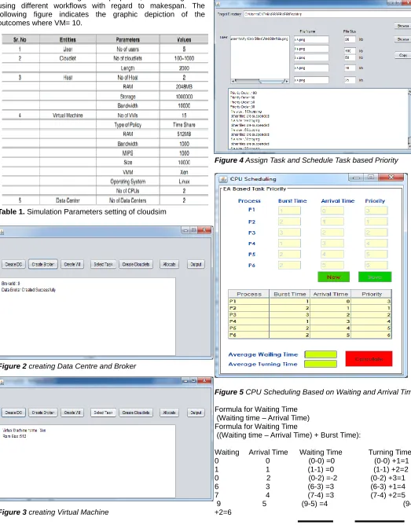This screenshot has width=411, height=532.
Task: Click the Target Directory path field
Action: [x=327, y=14]
